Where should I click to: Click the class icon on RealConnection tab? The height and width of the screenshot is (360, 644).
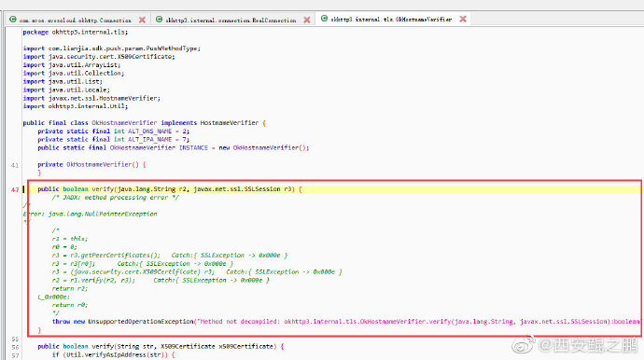click(x=159, y=20)
